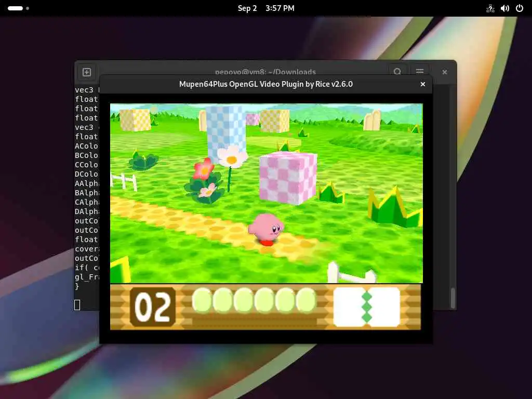Click the volume speaker icon
This screenshot has width=532, height=399.
click(504, 8)
